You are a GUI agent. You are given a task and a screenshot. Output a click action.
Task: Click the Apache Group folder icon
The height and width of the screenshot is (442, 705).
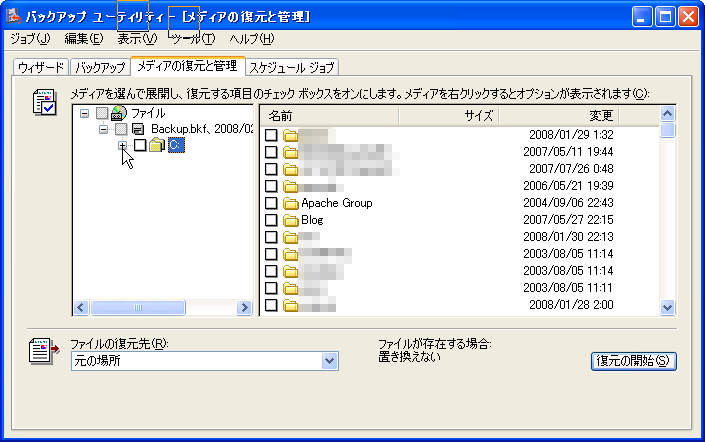click(x=291, y=203)
